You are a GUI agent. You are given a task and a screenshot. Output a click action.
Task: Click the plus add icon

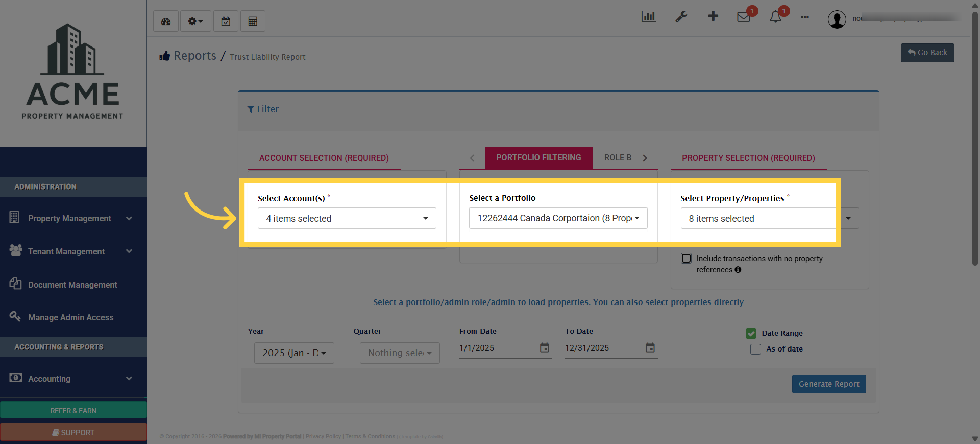(x=713, y=16)
